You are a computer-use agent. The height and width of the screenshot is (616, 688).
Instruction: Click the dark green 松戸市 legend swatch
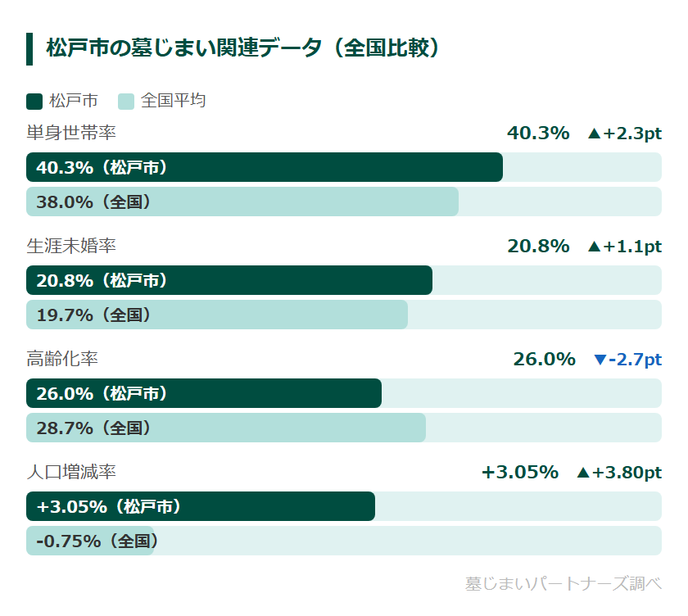pos(34,101)
